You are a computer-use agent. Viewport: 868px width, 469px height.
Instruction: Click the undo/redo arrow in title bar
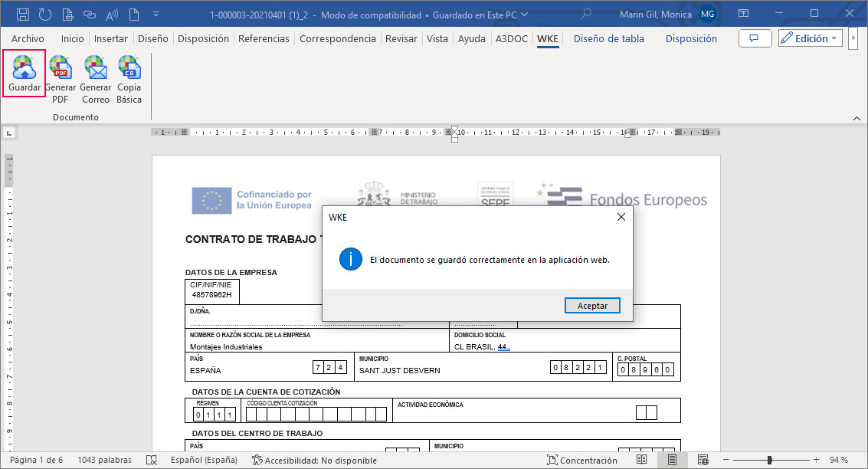(x=45, y=15)
